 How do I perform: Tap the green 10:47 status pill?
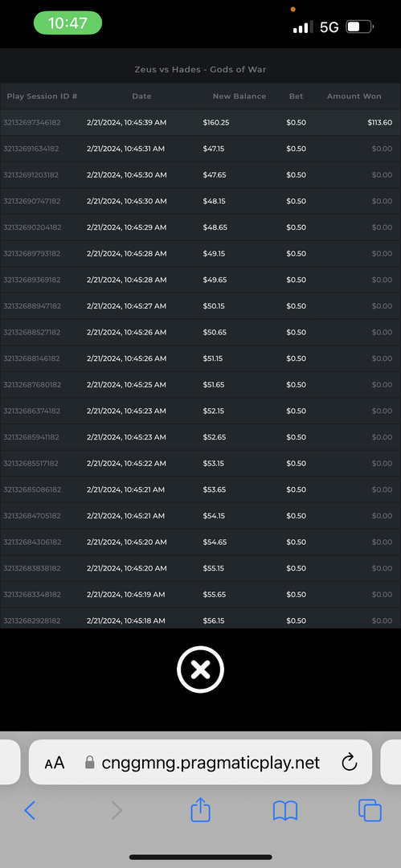tap(68, 23)
